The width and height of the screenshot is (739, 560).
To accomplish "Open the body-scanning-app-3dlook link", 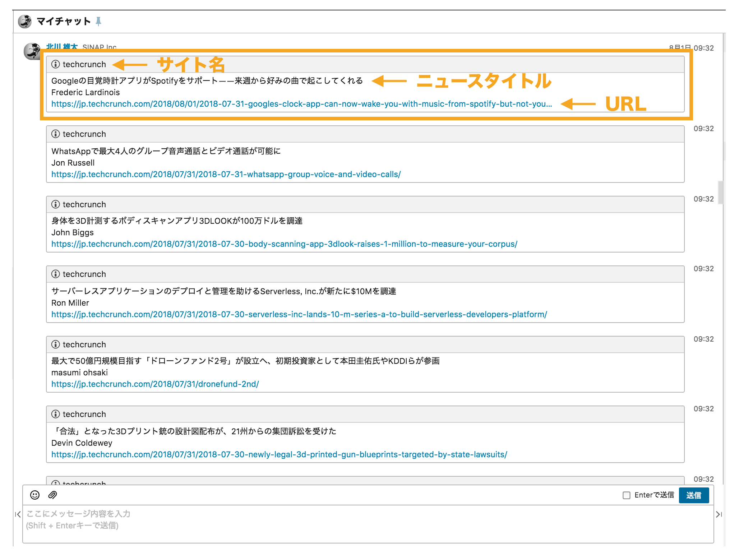I will (284, 244).
